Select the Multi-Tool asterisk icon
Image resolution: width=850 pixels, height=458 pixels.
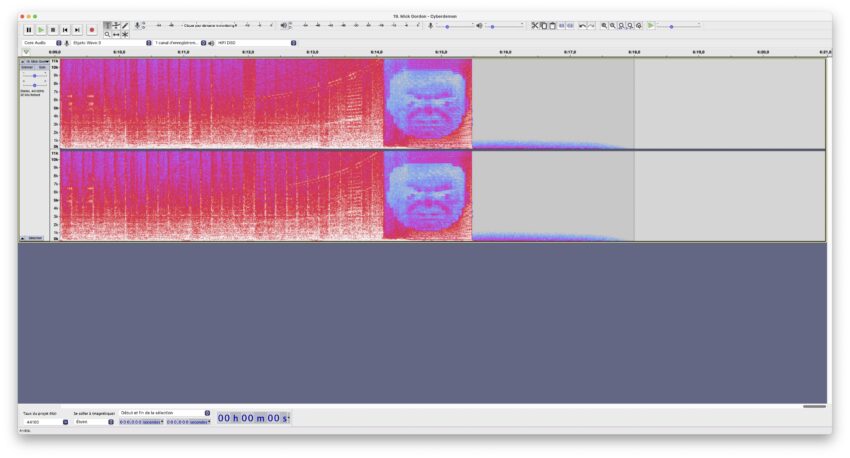coord(125,34)
